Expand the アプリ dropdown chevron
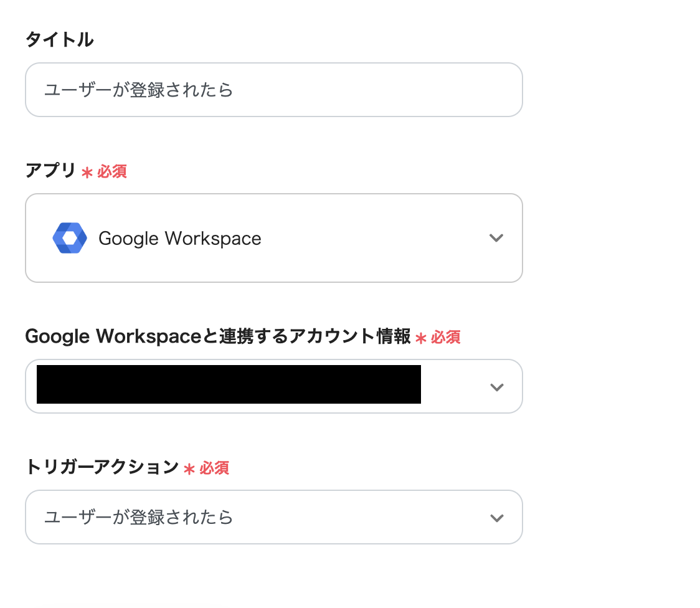This screenshot has width=700, height=608. click(x=496, y=238)
